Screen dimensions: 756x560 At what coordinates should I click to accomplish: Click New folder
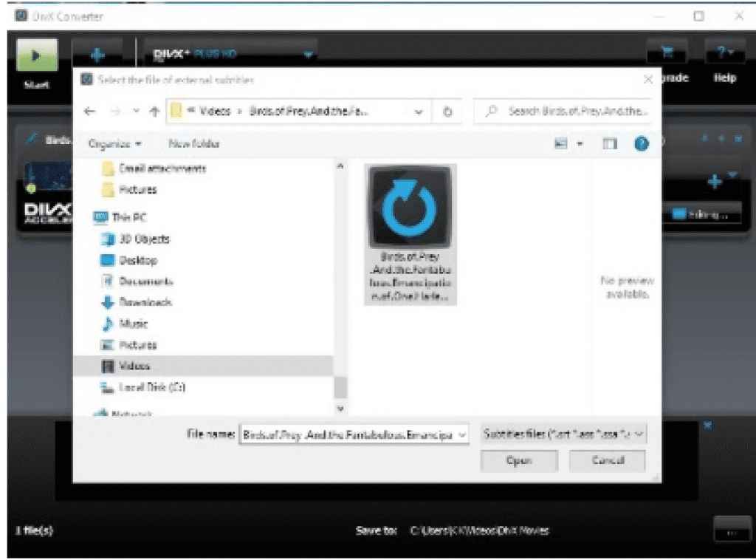(194, 144)
